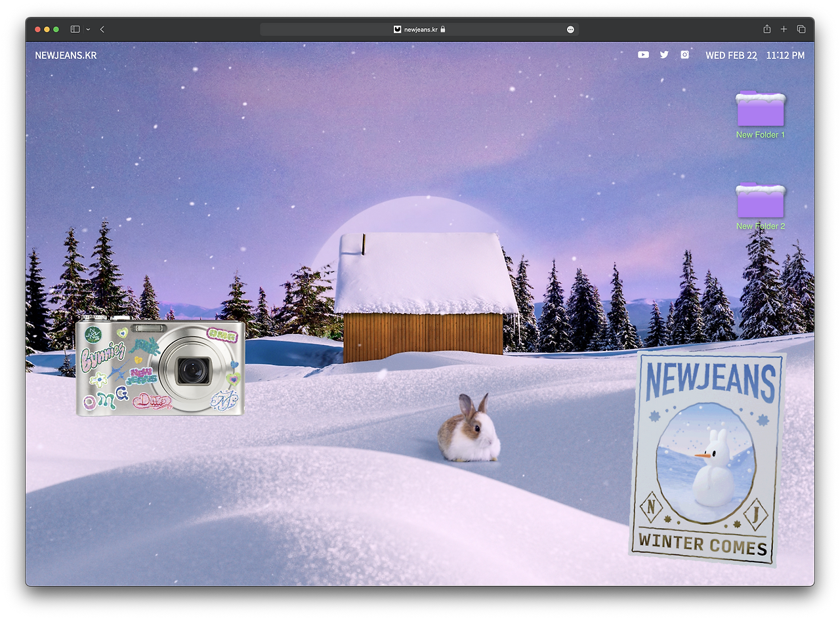Open the NewJeans YouTube channel icon
Screen dimensions: 840x620
click(643, 55)
